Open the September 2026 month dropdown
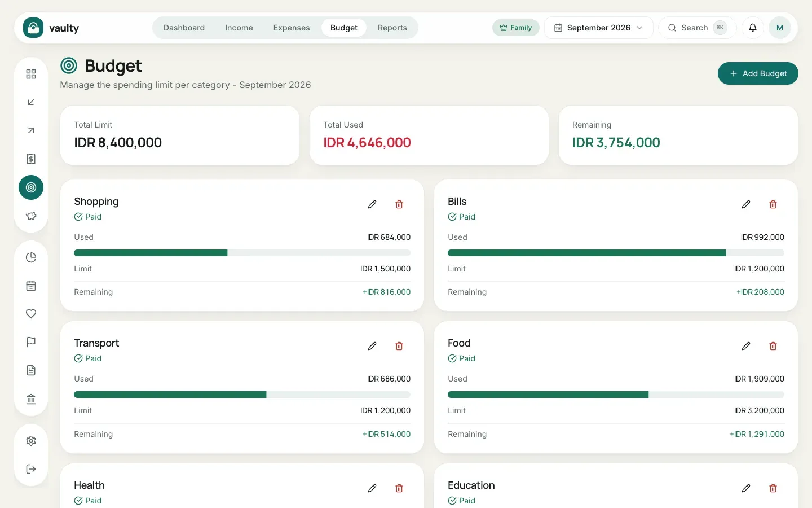 pos(598,28)
